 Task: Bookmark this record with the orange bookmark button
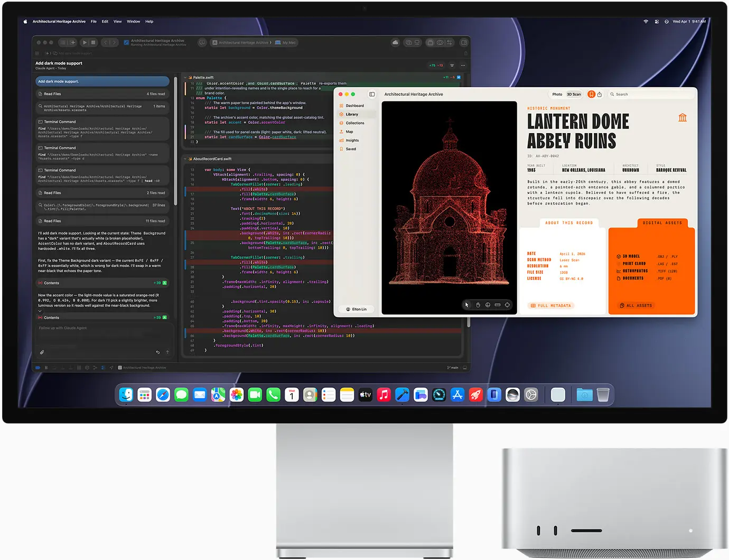tap(591, 94)
